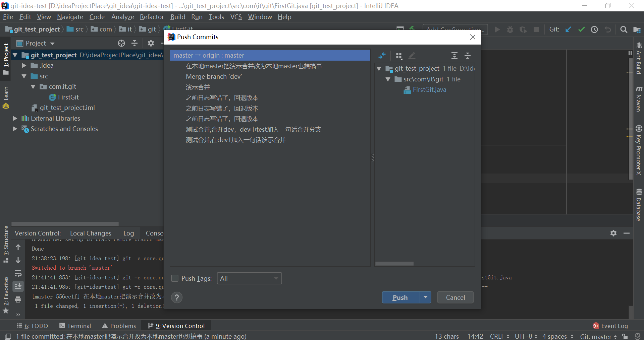Open the Event Log notification icon
Image resolution: width=644 pixels, height=340 pixels.
[x=596, y=326]
